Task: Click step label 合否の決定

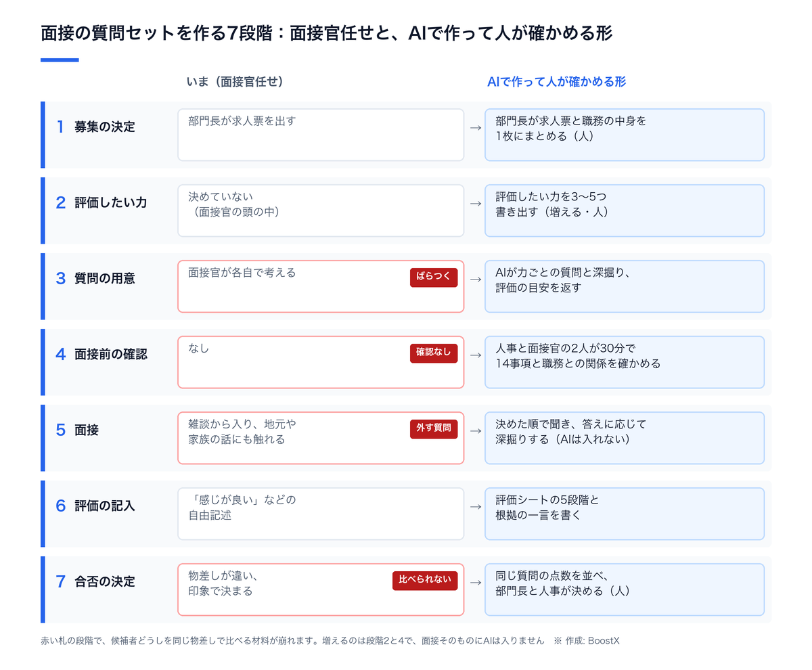Action: pyautogui.click(x=105, y=581)
